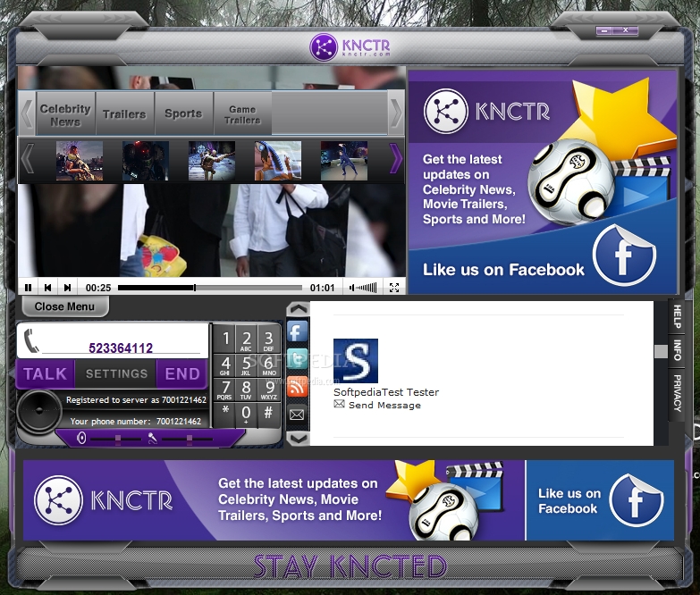Click the phone handset icon
The width and height of the screenshot is (700, 595).
click(x=30, y=340)
